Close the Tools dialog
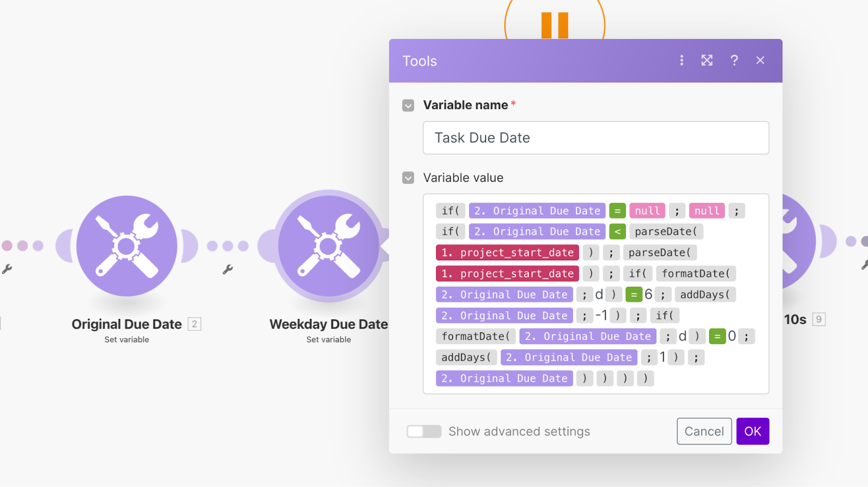Screen dimensions: 868x487 point(760,60)
